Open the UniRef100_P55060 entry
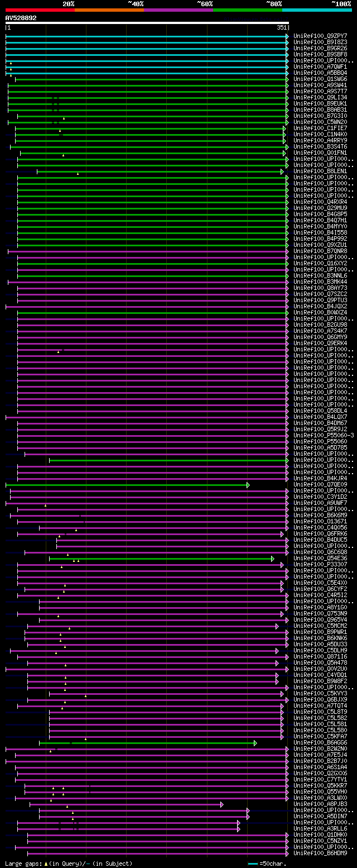Viewport: 357px width, 868px height. click(x=320, y=441)
